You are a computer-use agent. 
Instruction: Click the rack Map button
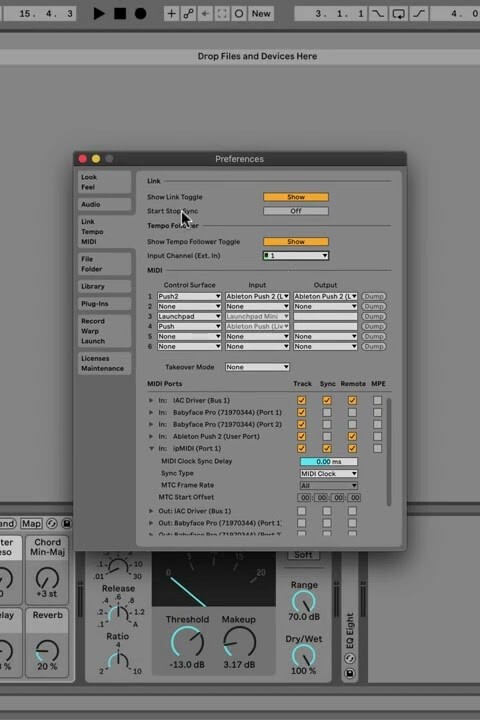coord(31,523)
